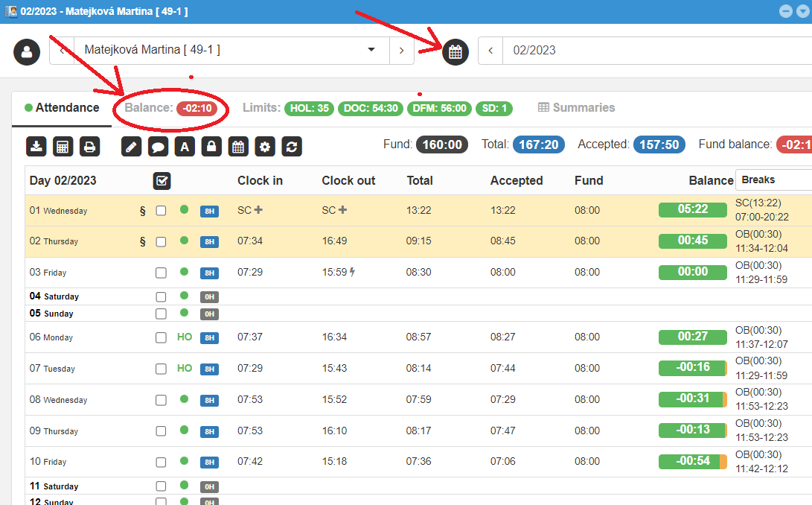Toggle the select-all days checkbox
The image size is (812, 505).
162,180
